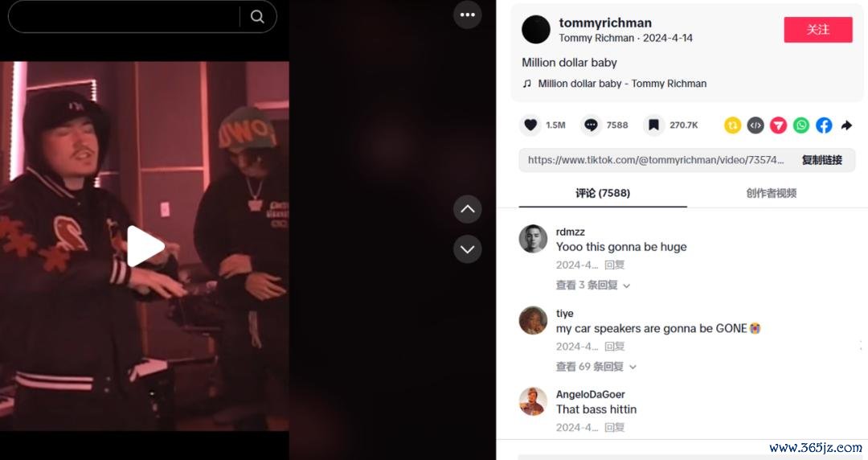Screen dimensions: 868x460
Task: Click the yellow repost icon
Action: [x=732, y=125]
